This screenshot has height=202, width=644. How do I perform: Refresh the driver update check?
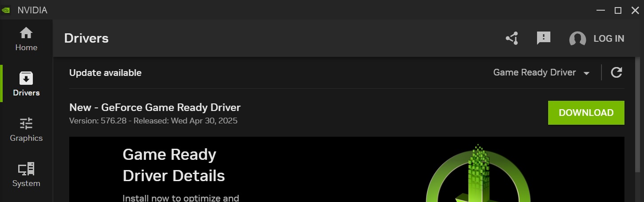pos(616,72)
